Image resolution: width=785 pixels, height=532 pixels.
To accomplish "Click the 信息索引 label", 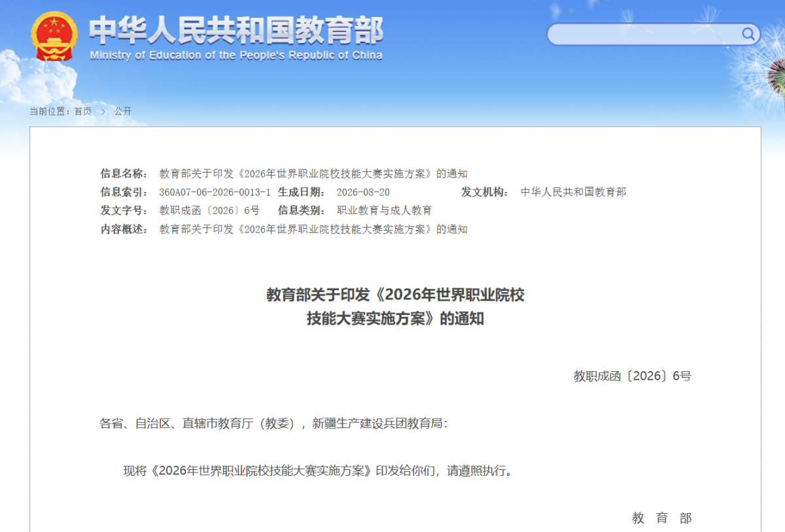I will click(124, 192).
